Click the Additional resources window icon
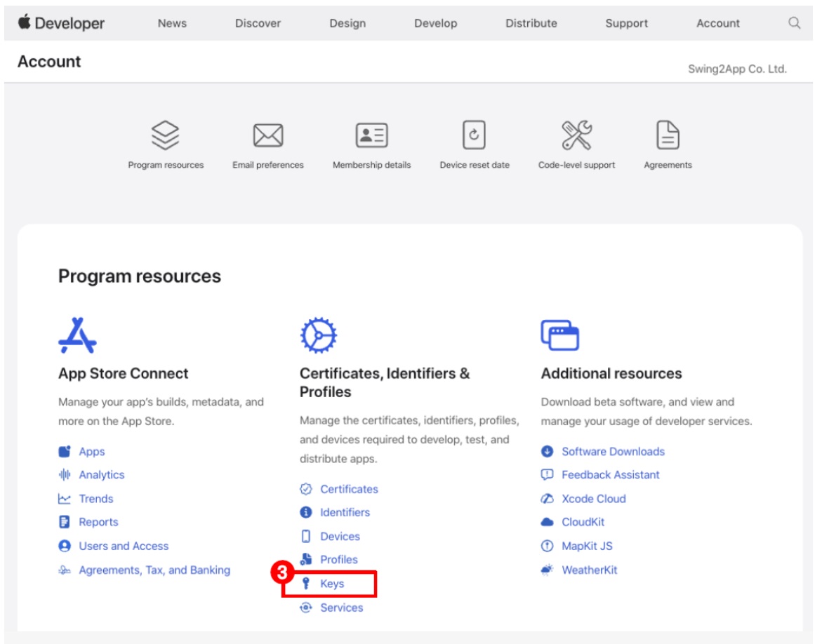 click(559, 335)
